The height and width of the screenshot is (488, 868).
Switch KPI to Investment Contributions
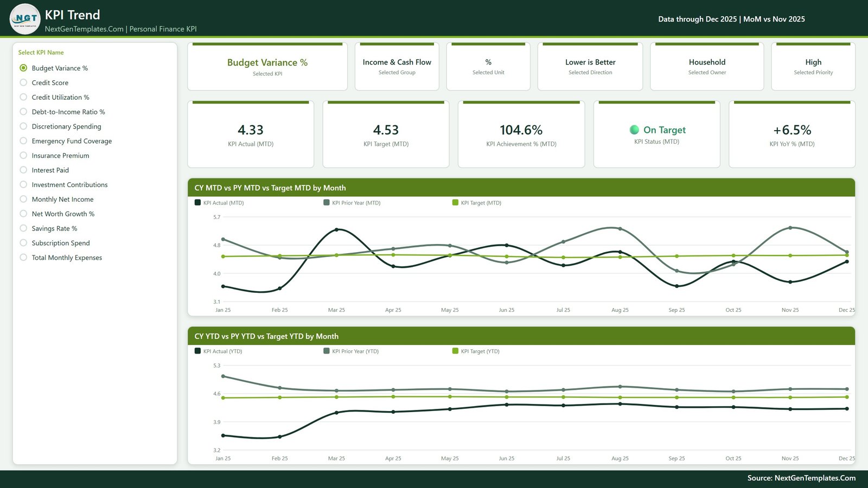point(23,185)
